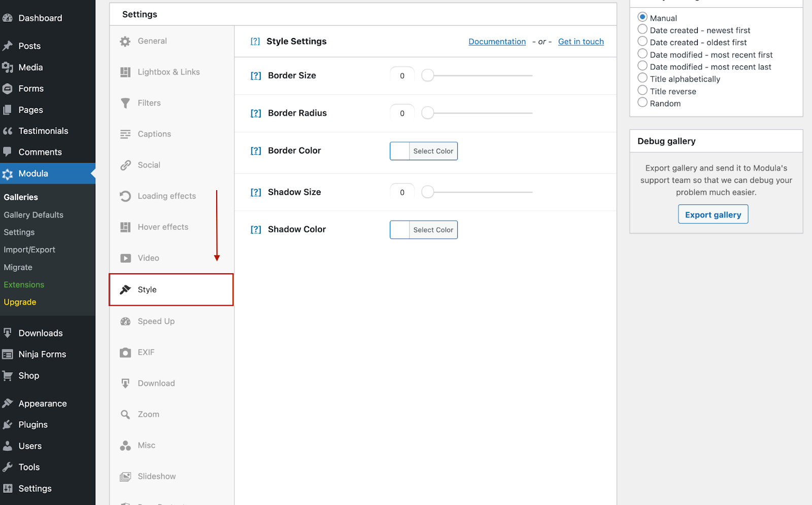Show help tooltip for Border Size
812x505 pixels.
256,76
